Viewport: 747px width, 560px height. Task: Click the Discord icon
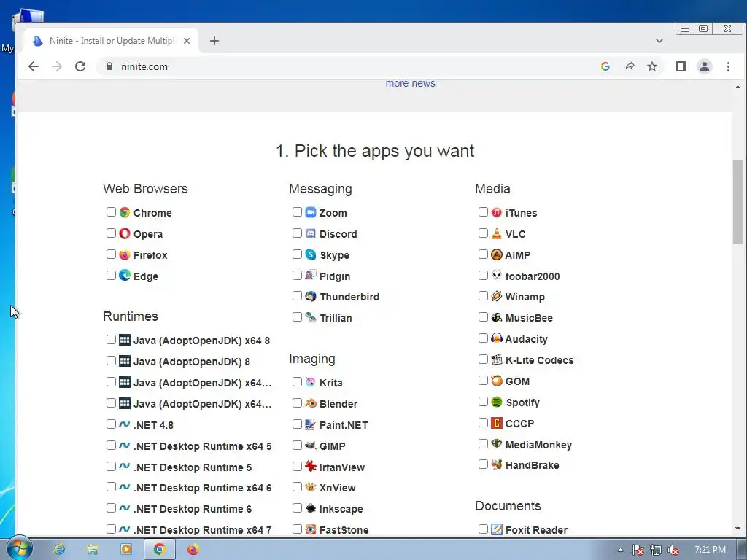pos(311,233)
